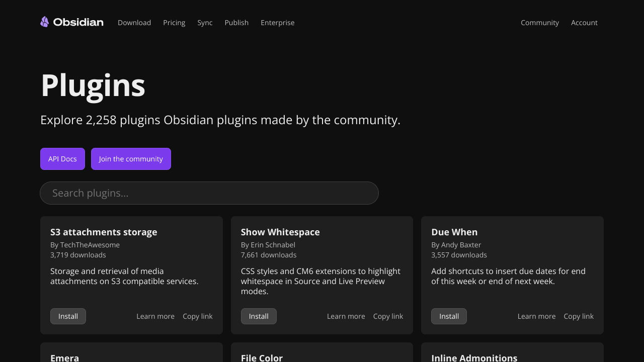The image size is (644, 362).
Task: Open the Sync nav link
Action: [205, 23]
